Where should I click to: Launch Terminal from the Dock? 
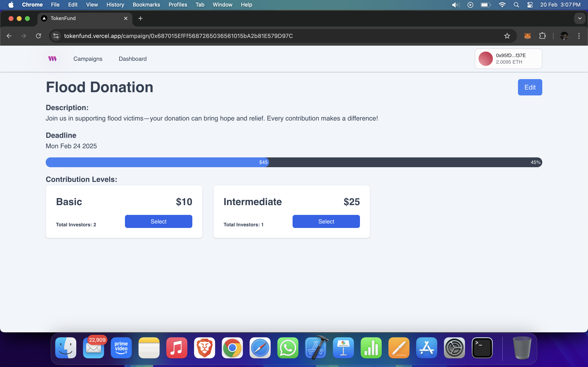[482, 348]
